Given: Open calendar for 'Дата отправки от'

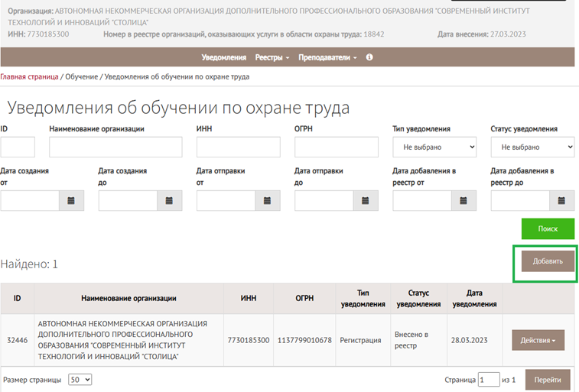Looking at the screenshot, I should tap(267, 200).
